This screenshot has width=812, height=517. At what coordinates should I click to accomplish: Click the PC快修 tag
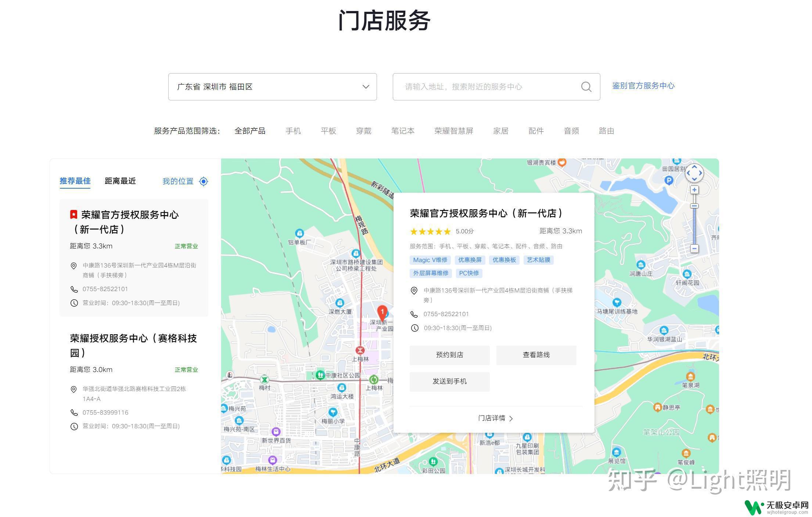(469, 273)
